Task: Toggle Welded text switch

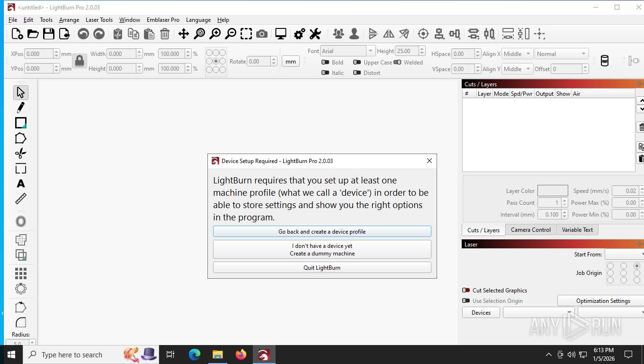Action: coord(397,62)
